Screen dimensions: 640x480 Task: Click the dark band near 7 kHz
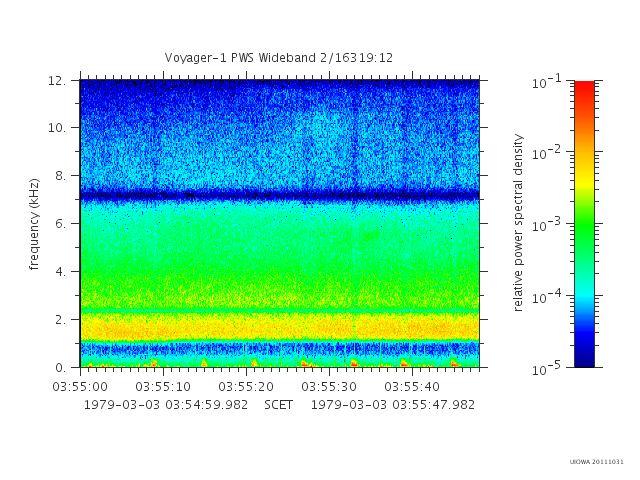(x=280, y=195)
